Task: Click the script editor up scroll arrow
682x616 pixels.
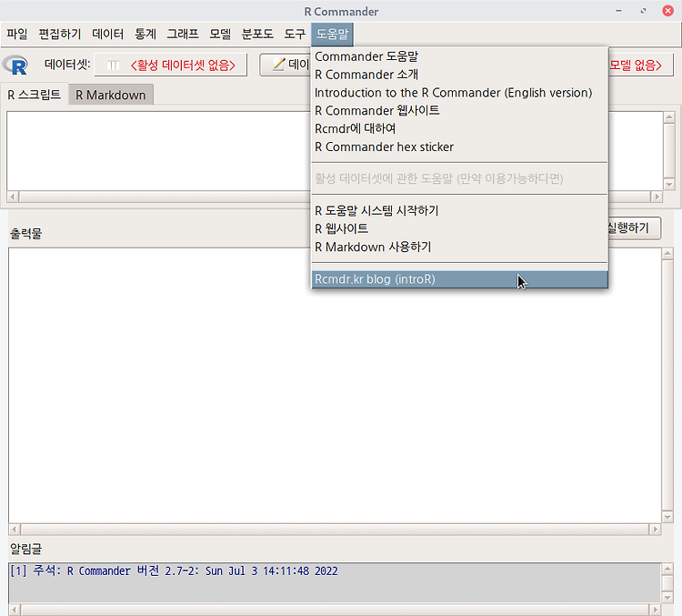Action: [x=669, y=117]
